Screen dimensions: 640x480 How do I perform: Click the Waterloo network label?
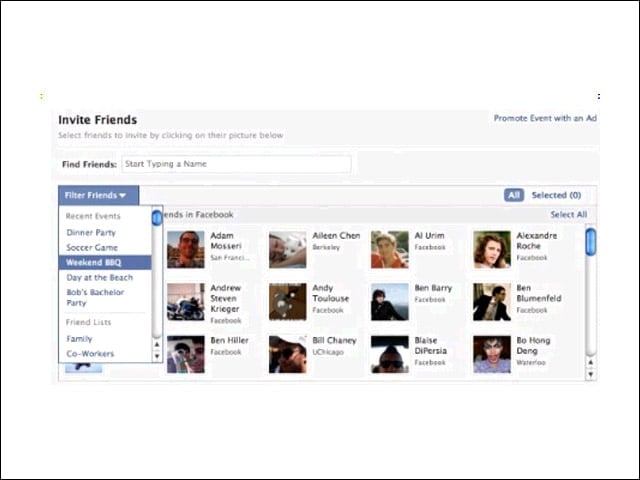pyautogui.click(x=531, y=362)
